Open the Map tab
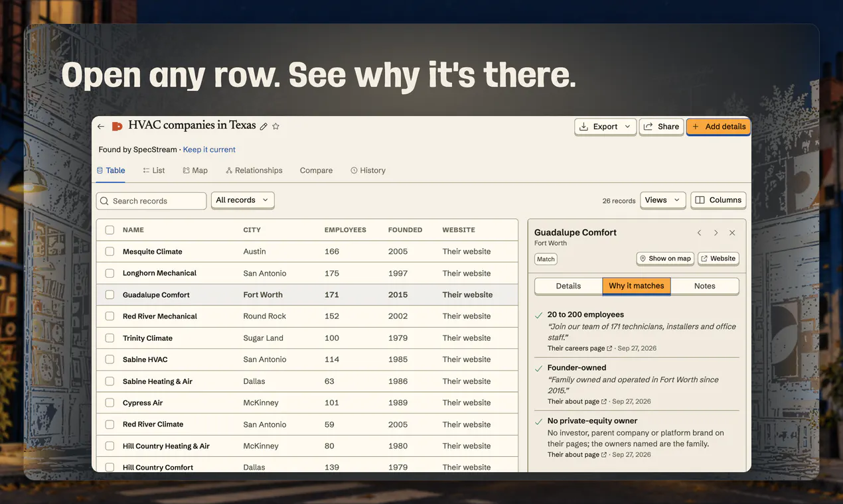The height and width of the screenshot is (504, 843). click(x=195, y=170)
